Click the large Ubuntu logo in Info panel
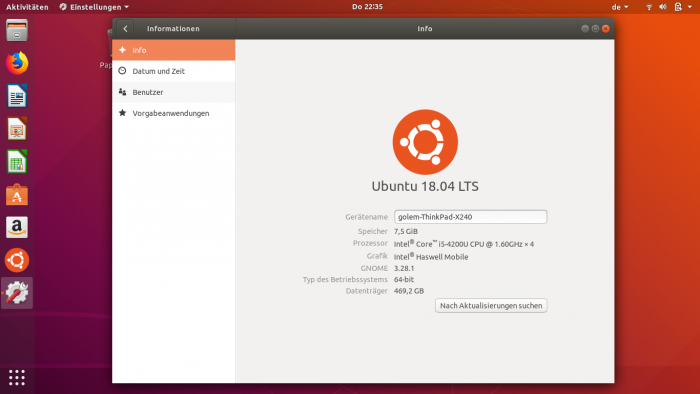Image resolution: width=700 pixels, height=394 pixels. point(425,142)
